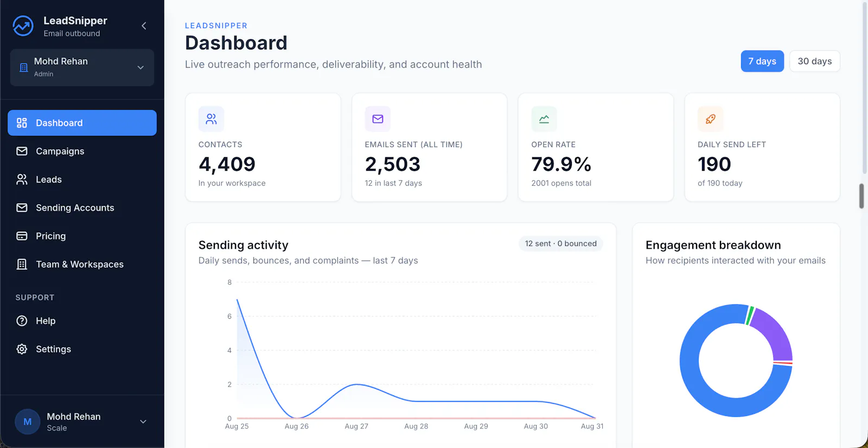Click the LeadSnipper brand name text
Viewport: 868px width, 448px height.
pyautogui.click(x=75, y=21)
